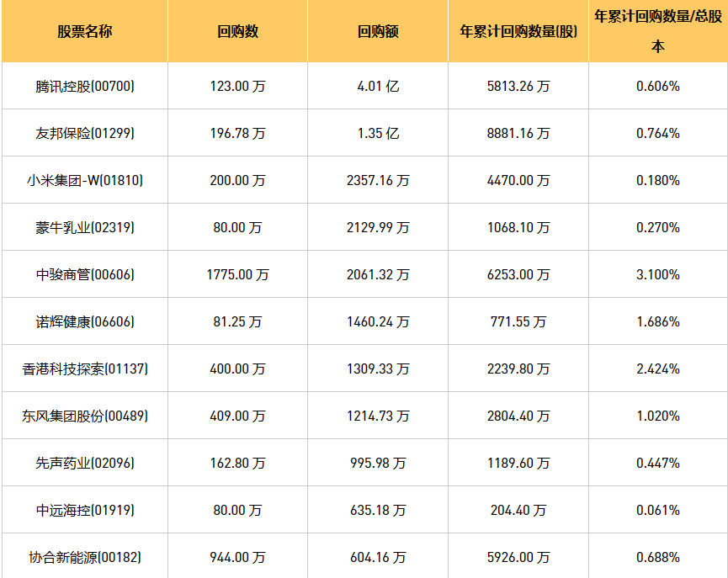
Task: Click the 409.00 万 buyback count cell
Action: coord(237,416)
